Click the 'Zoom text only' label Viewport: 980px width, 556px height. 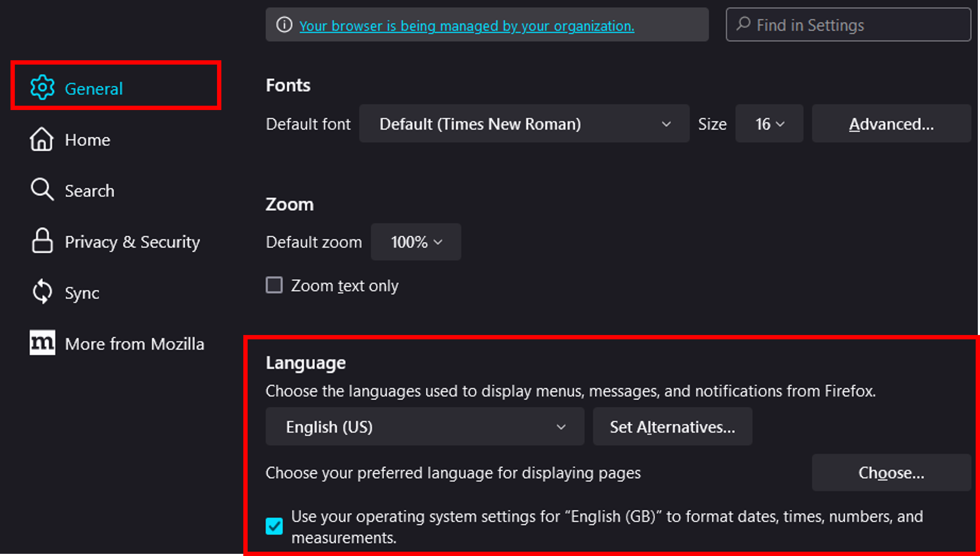coord(344,286)
